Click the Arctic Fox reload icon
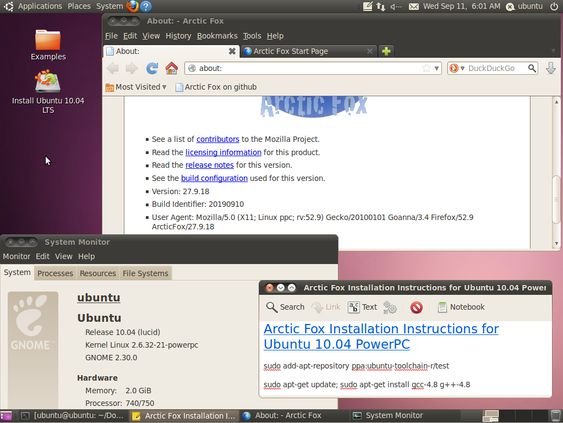563x423 pixels. click(x=152, y=68)
